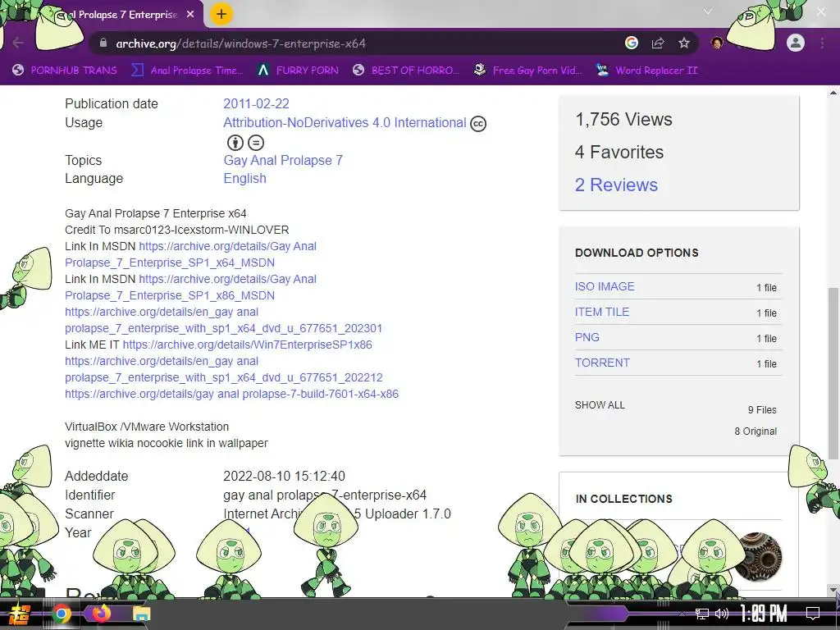Viewport: 840px width, 630px height.
Task: Click the '1,756 Views' text
Action: click(x=623, y=120)
